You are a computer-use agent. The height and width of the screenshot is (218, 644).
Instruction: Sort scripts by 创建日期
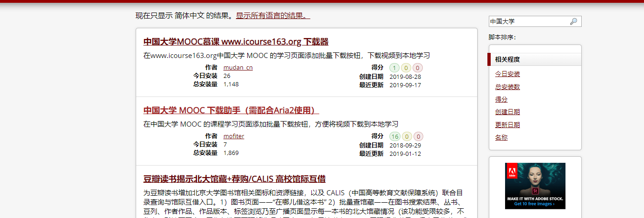click(x=507, y=112)
